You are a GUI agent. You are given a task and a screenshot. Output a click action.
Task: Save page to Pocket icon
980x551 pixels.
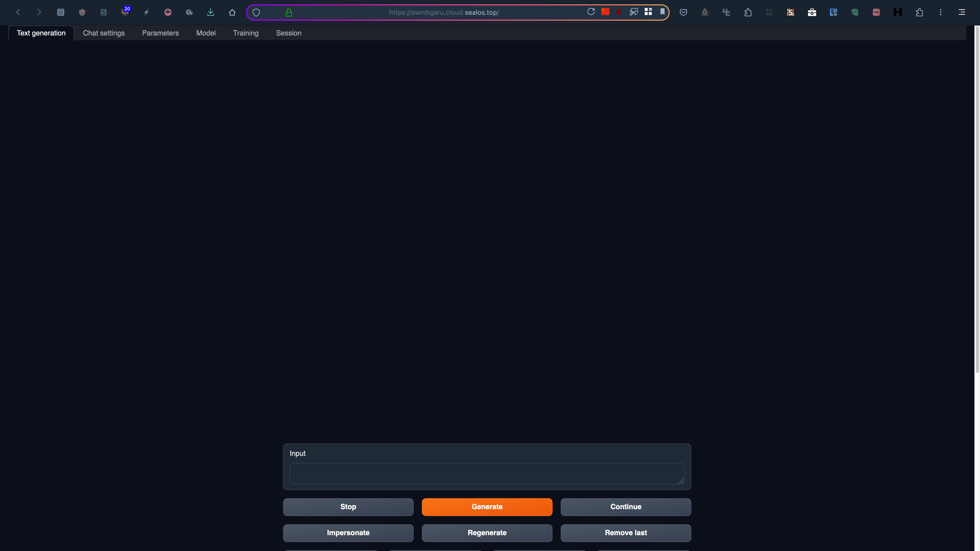tap(683, 12)
